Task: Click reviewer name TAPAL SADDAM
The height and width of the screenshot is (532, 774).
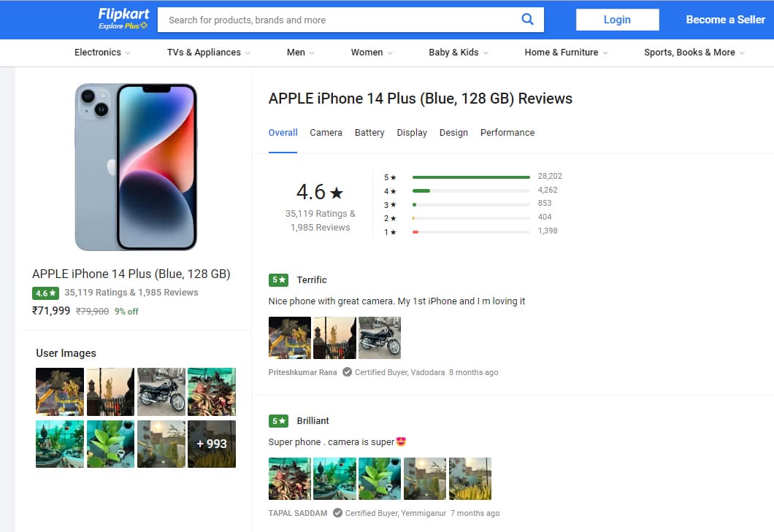Action: [298, 513]
